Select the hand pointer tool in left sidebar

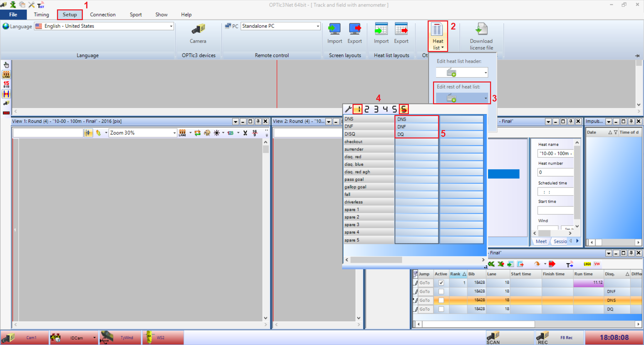click(x=6, y=65)
